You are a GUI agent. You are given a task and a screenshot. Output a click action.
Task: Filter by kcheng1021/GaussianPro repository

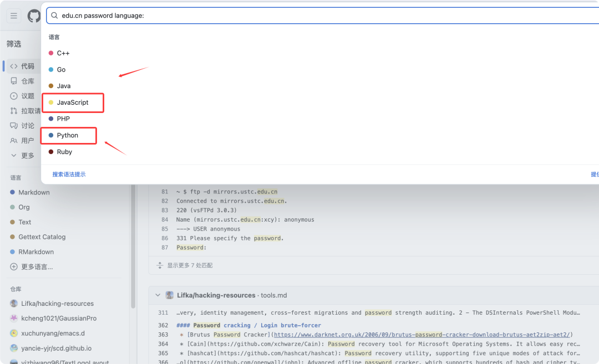[59, 318]
